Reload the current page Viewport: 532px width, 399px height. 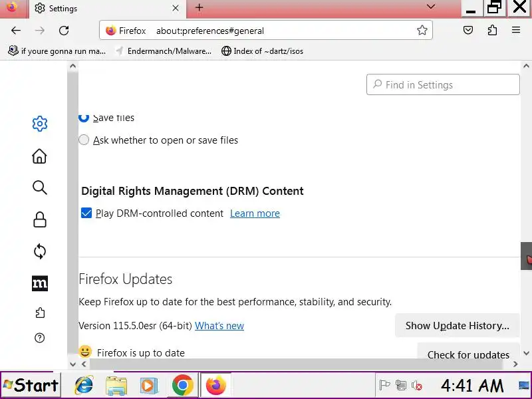point(64,31)
